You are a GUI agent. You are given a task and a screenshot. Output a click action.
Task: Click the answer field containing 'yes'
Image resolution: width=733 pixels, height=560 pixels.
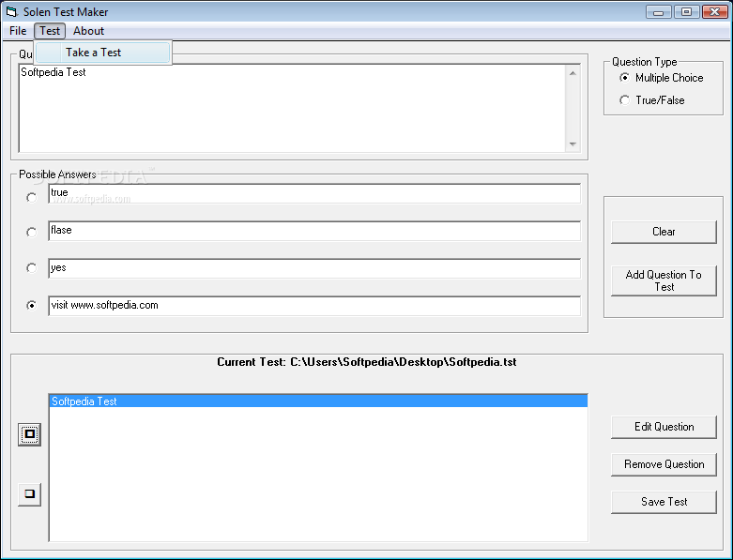pyautogui.click(x=314, y=268)
